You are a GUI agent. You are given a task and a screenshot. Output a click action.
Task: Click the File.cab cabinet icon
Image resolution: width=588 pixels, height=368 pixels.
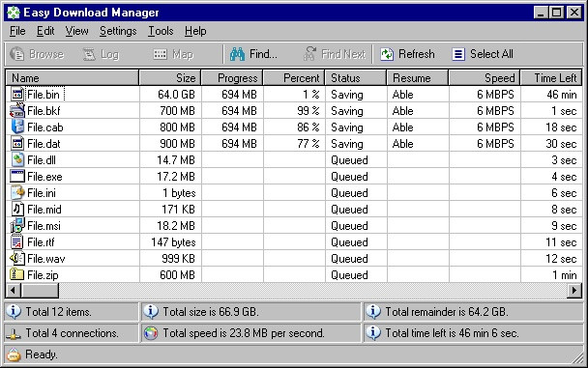(x=17, y=127)
